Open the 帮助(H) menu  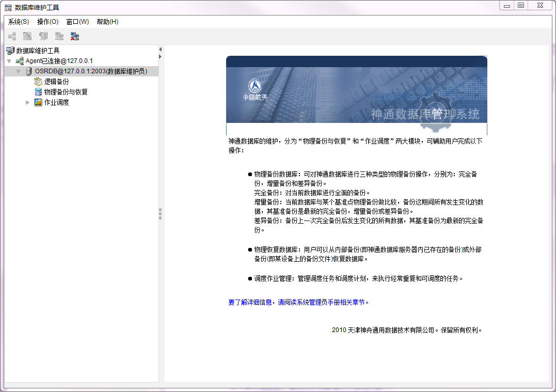coord(107,22)
